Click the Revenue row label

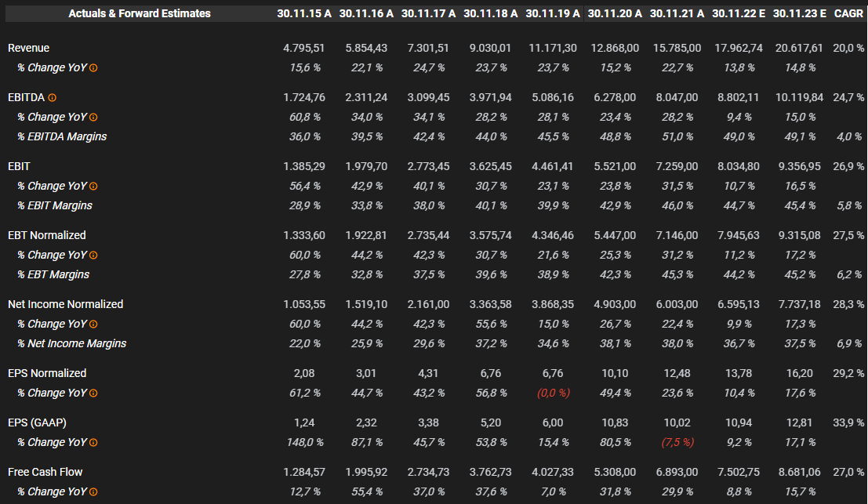(28, 48)
